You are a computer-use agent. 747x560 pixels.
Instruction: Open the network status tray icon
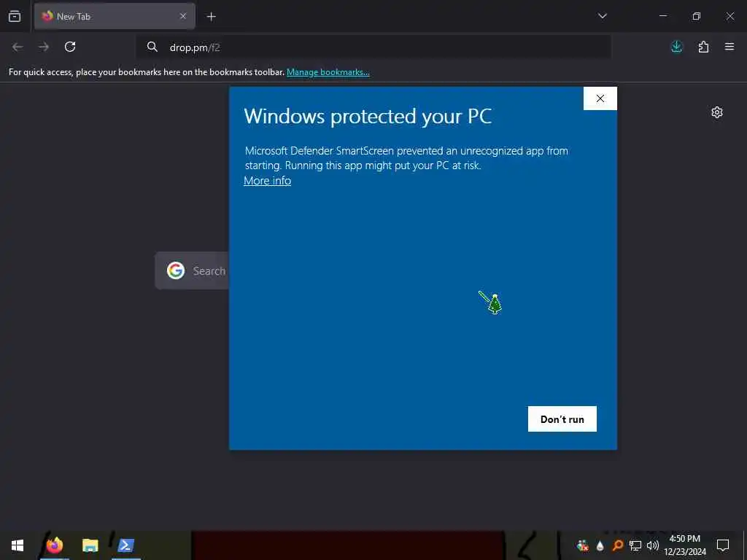click(635, 545)
